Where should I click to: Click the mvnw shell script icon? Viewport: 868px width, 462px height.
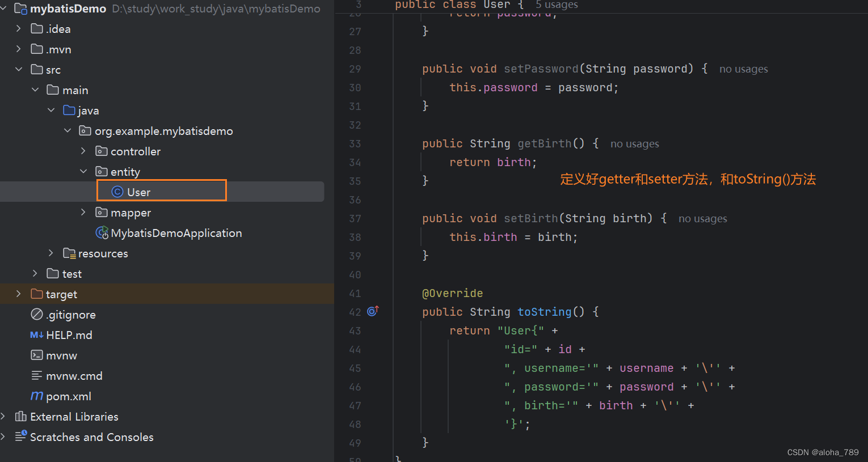coord(37,355)
